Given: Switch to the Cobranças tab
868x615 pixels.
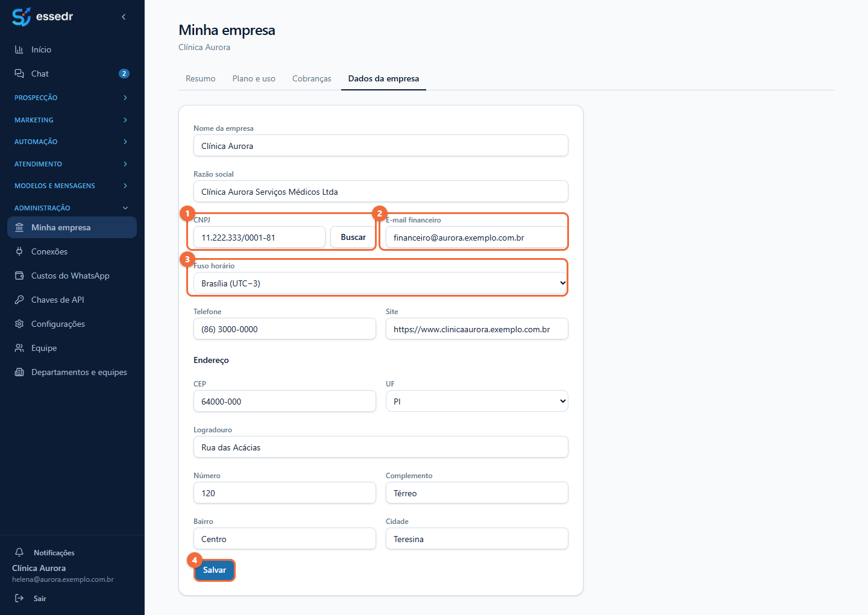Looking at the screenshot, I should tap(312, 78).
